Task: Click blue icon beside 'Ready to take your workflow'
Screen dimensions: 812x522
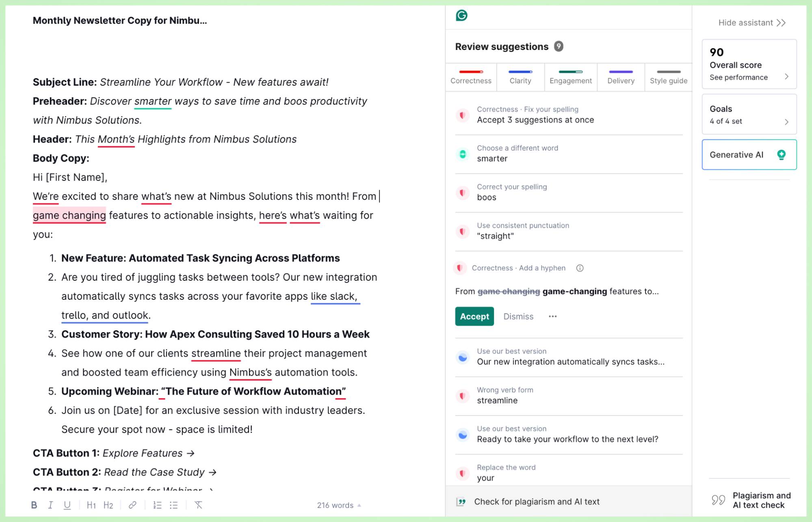Action: click(462, 435)
